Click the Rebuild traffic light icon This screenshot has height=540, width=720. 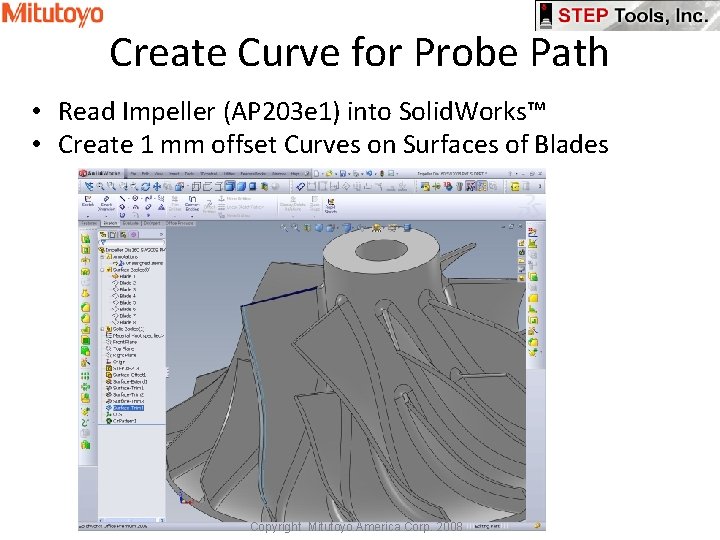click(382, 174)
